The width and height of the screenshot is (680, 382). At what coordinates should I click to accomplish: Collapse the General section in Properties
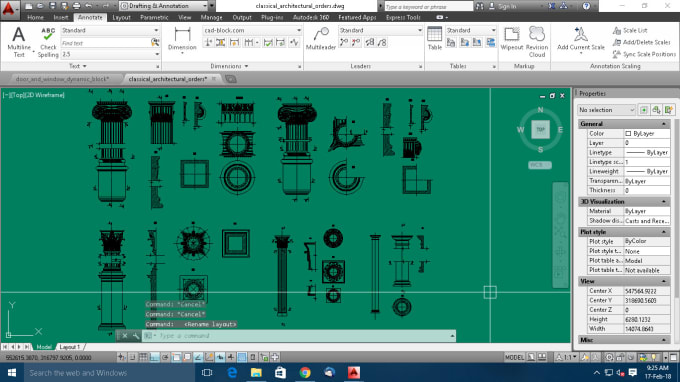coord(664,124)
